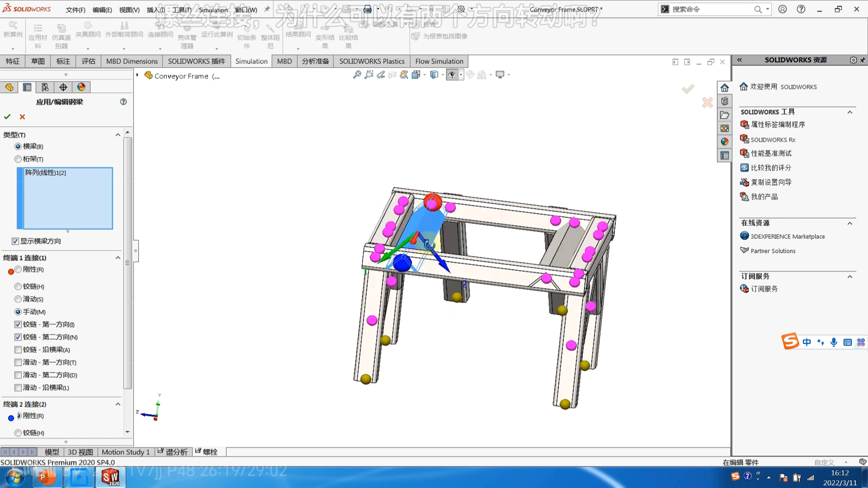
Task: Open the Appearances task pane tab
Action: tap(724, 142)
